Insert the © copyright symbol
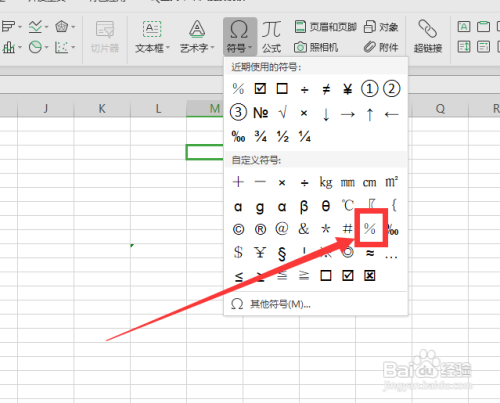Viewport: 500px width, 403px height. click(x=238, y=229)
